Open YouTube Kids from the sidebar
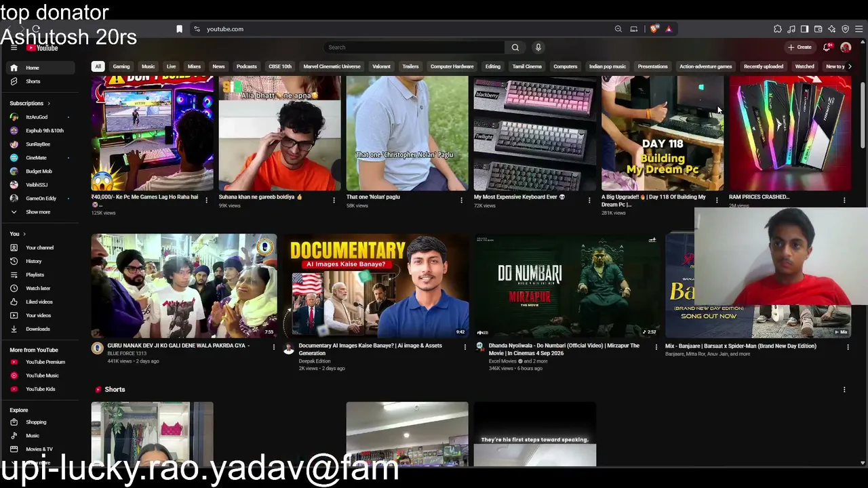 (x=41, y=389)
